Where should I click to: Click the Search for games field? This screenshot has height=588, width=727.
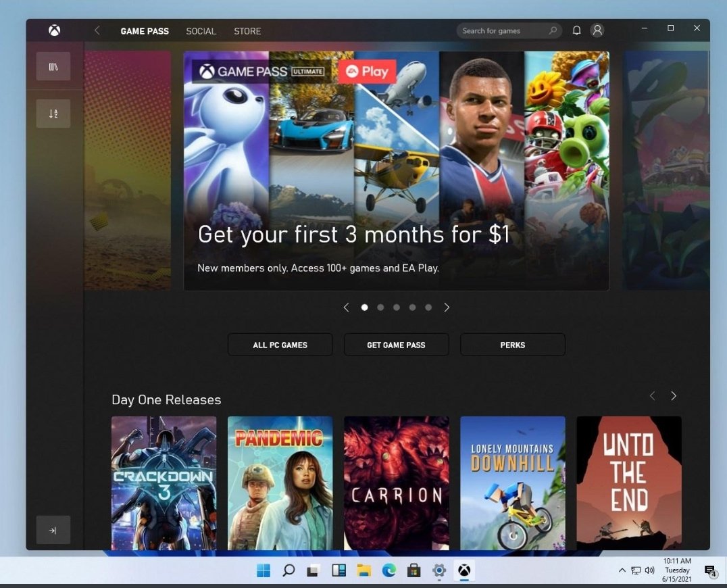pos(509,30)
